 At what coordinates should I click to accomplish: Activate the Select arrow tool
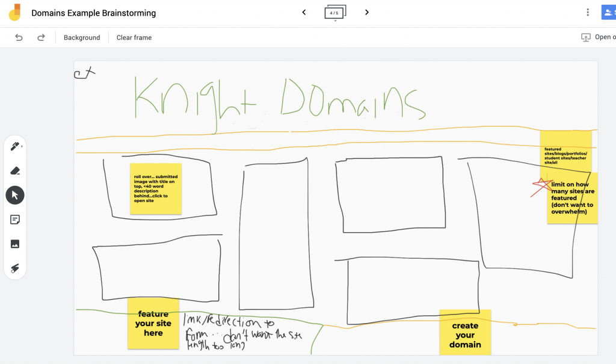tap(15, 195)
